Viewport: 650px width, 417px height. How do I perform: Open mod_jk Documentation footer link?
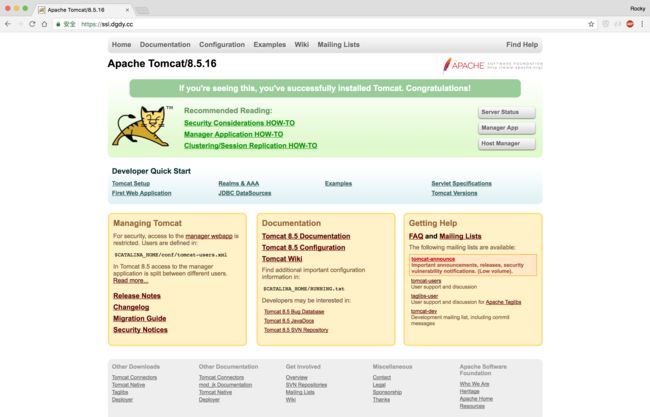(x=225, y=385)
